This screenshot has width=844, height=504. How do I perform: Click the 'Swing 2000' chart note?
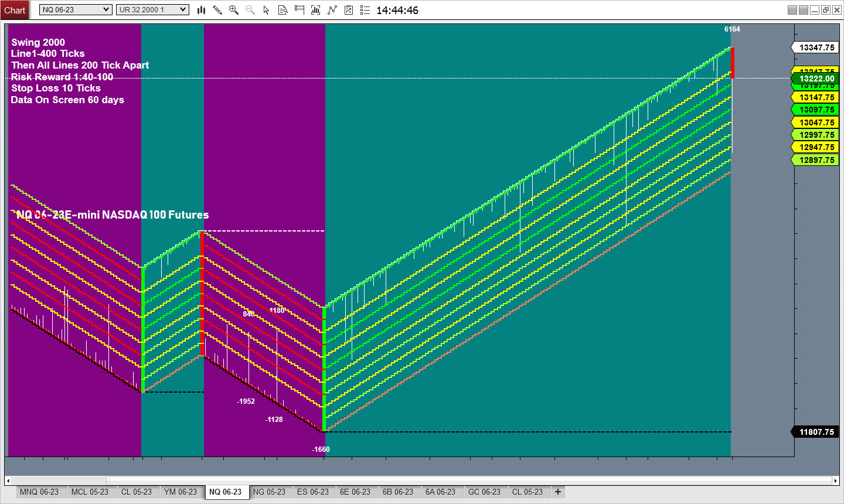point(38,42)
